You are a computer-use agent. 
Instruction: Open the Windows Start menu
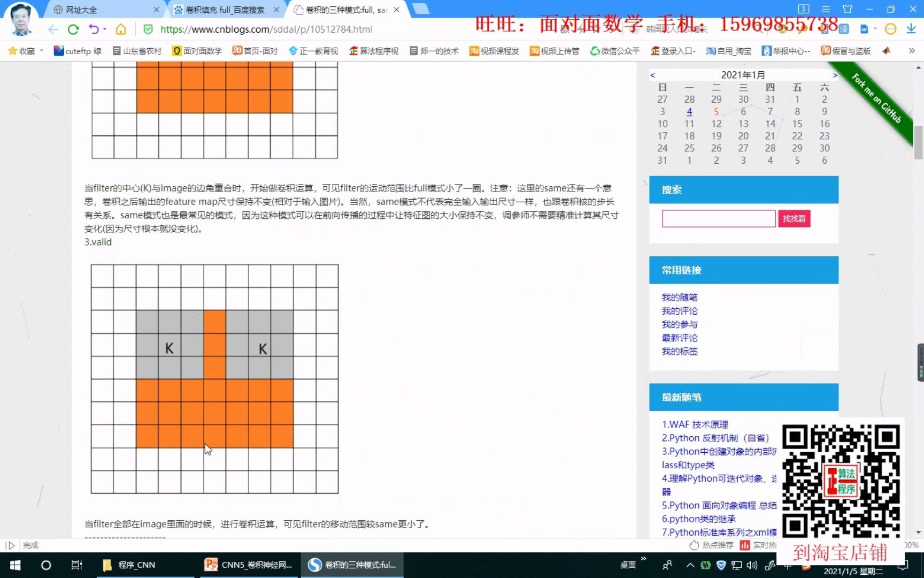point(15,565)
